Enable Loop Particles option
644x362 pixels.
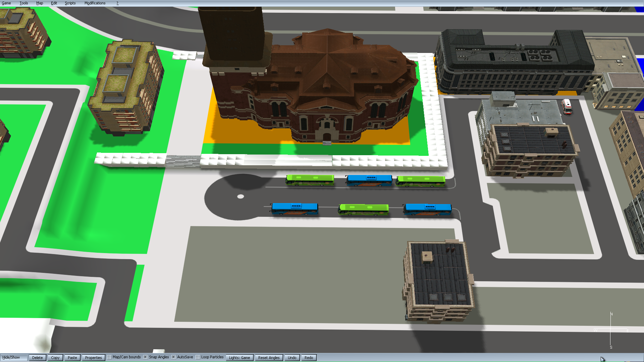tap(198, 357)
